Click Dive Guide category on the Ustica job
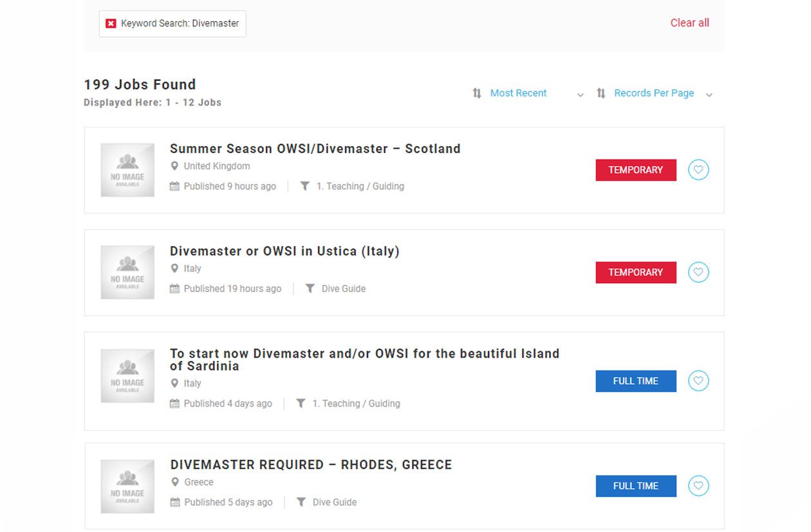 [x=344, y=289]
